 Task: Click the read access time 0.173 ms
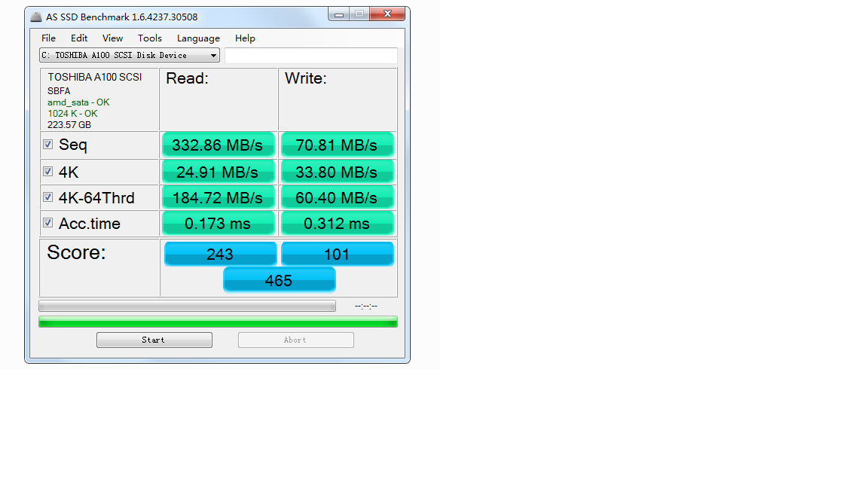218,224
